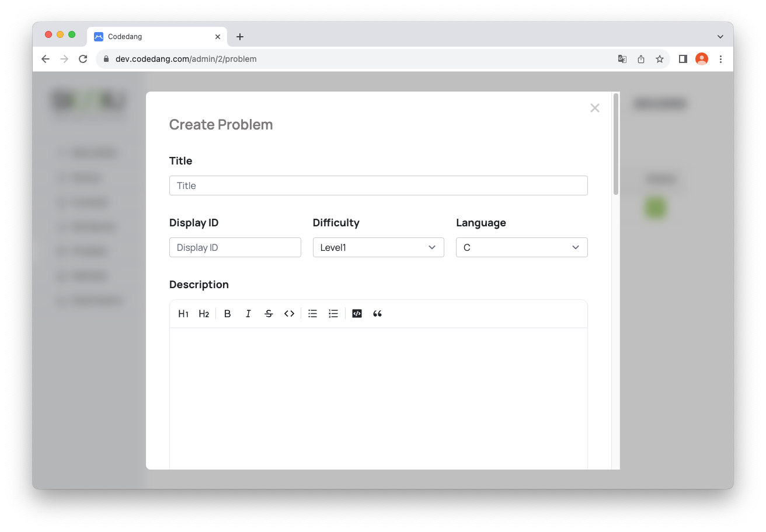Screen dimensions: 766x532
Task: Toggle inline code formatting
Action: 289,314
